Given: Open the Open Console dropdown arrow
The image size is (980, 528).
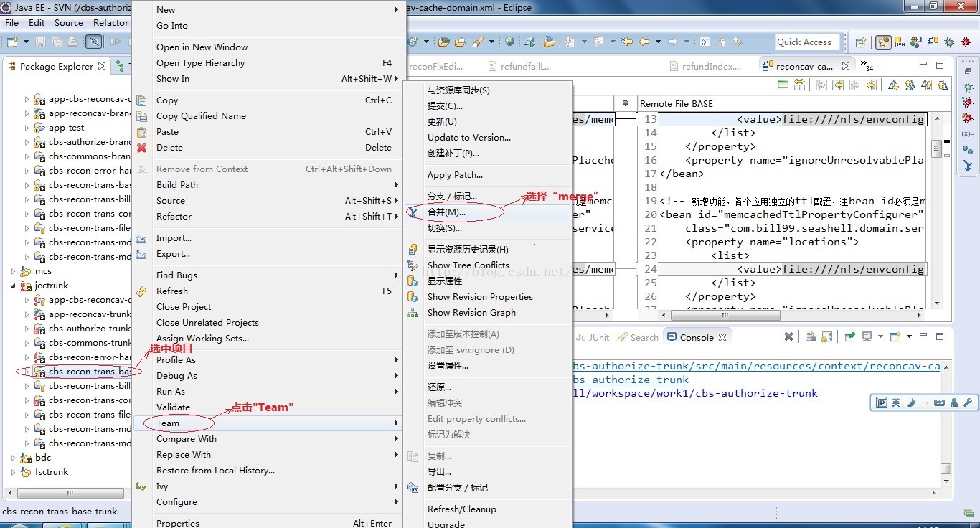Looking at the screenshot, I should pos(909,336).
